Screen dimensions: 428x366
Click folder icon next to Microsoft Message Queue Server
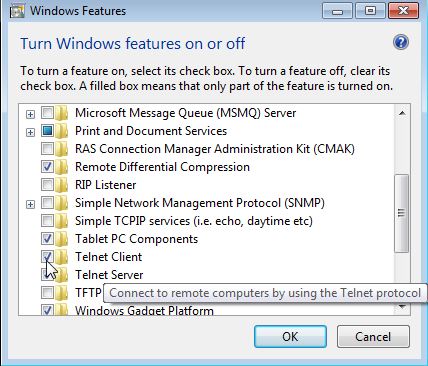pyautogui.click(x=61, y=113)
